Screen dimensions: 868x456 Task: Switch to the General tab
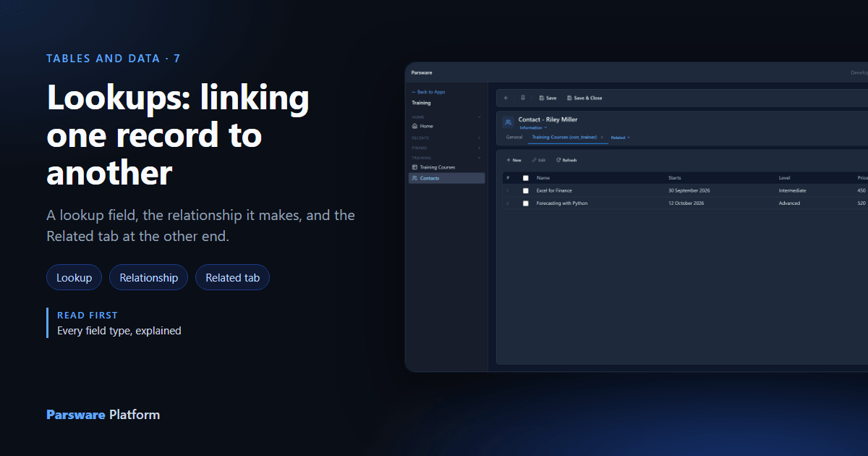[x=514, y=137]
